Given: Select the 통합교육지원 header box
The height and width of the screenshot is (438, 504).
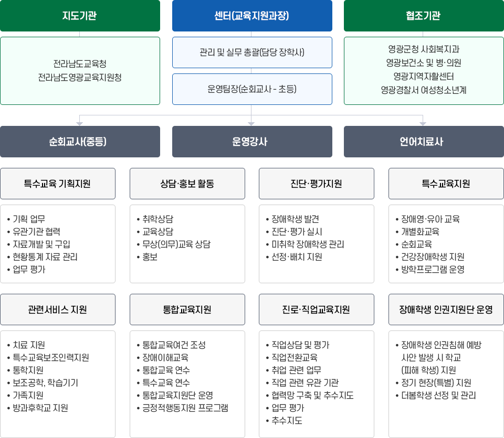Looking at the screenshot, I should coord(187,309).
